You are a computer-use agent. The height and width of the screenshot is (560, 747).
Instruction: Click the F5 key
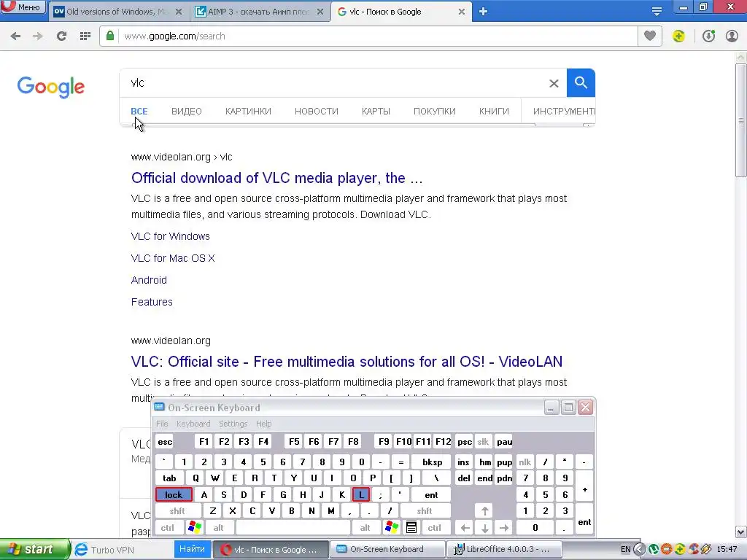[x=294, y=441]
